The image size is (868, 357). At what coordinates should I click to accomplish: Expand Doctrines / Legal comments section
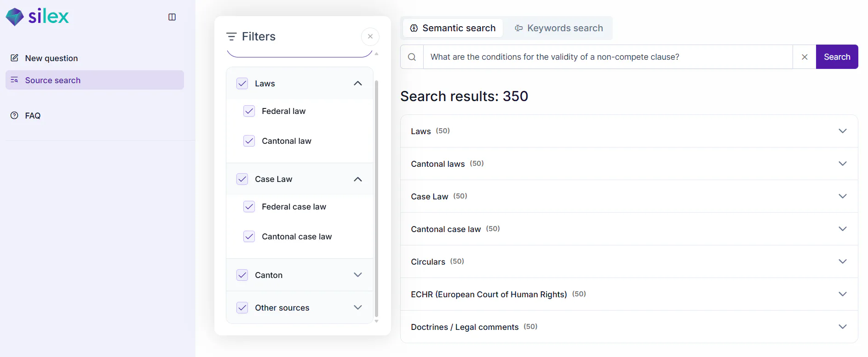[629, 327]
